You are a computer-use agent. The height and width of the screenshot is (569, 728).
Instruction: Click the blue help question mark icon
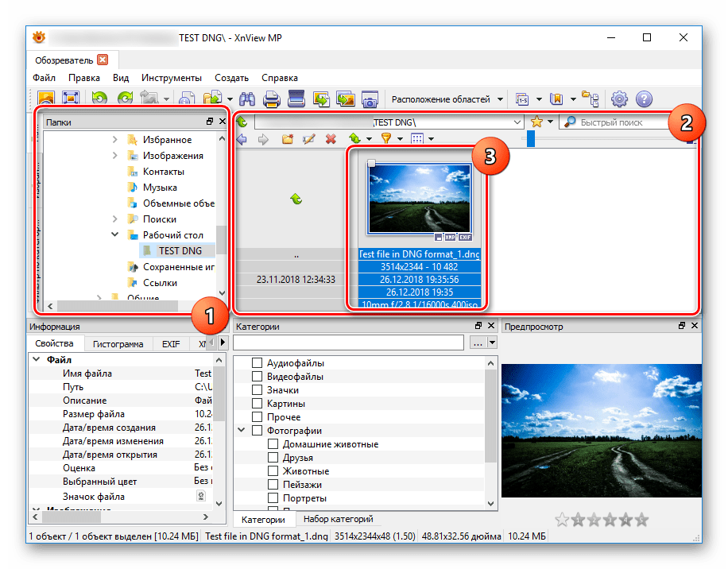[644, 99]
